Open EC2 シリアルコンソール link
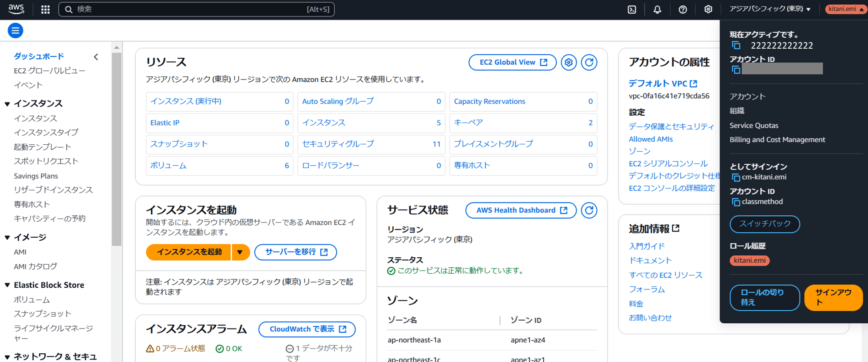Screen dimensions: 868x362 pos(668,163)
